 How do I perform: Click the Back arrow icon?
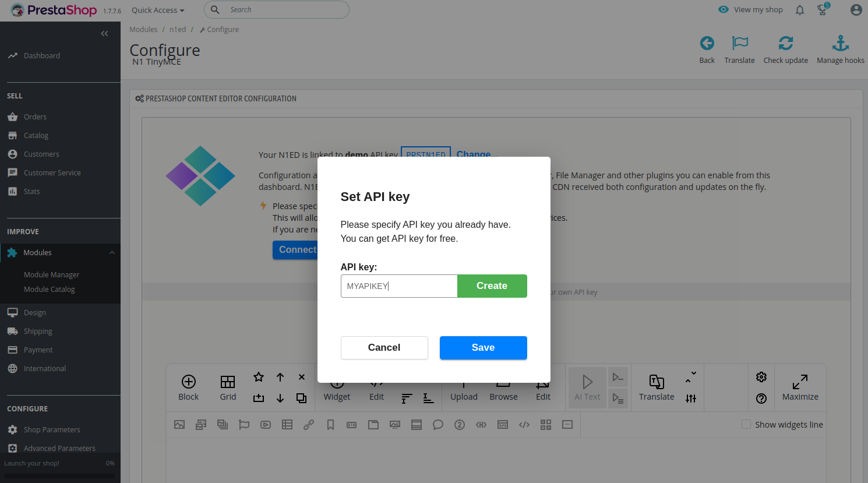point(707,43)
